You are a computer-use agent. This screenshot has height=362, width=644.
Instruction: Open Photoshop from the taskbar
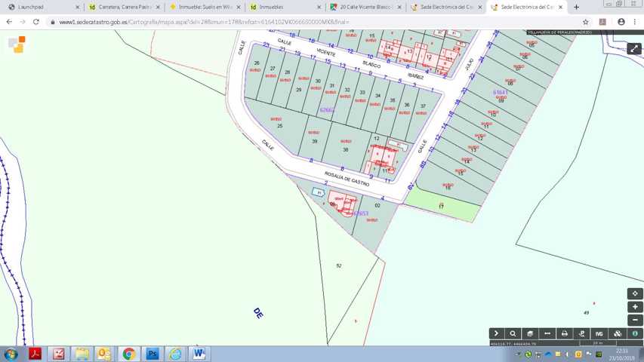[152, 354]
